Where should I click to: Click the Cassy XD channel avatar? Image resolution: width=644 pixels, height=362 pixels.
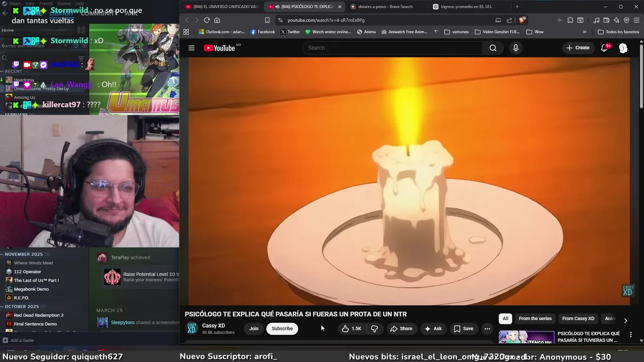click(192, 328)
